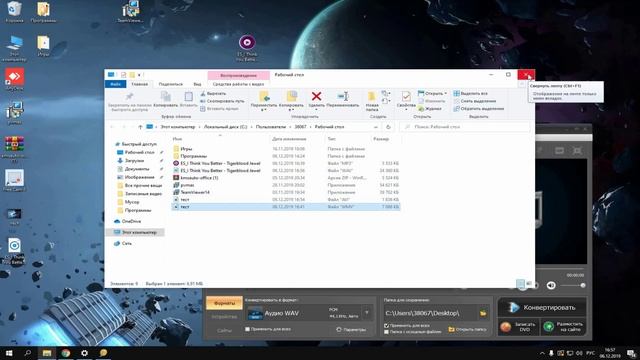
Task: Click the Аудио WAV format icon in the converter
Action: 255,313
